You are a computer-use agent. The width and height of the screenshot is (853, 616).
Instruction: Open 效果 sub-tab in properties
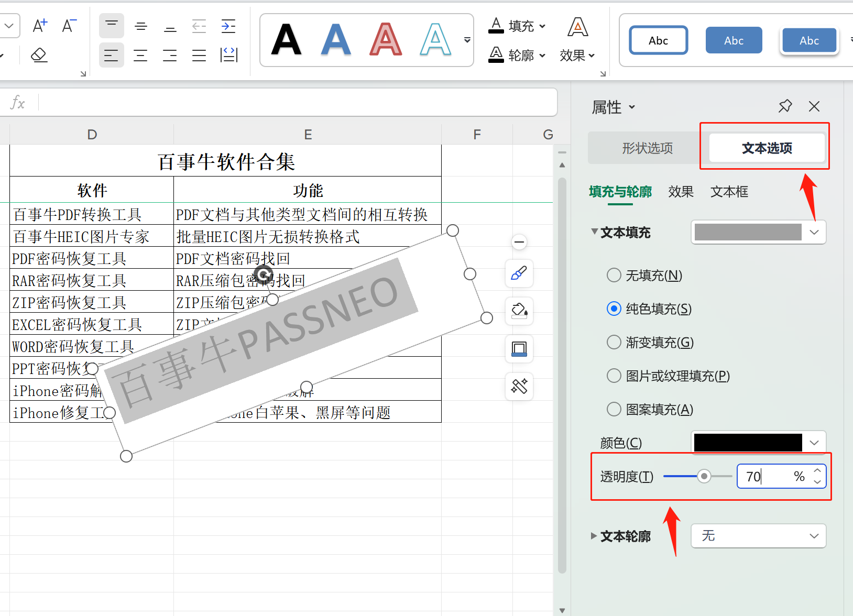[681, 192]
